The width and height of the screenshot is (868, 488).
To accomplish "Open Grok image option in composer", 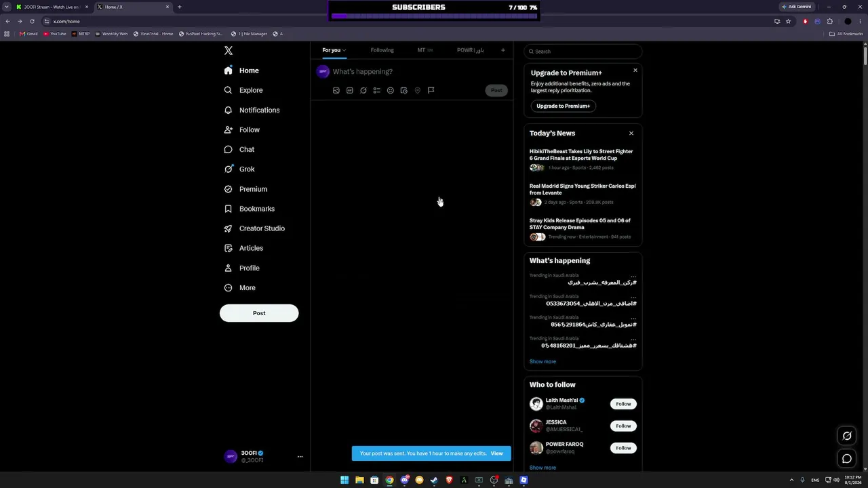I will point(363,90).
